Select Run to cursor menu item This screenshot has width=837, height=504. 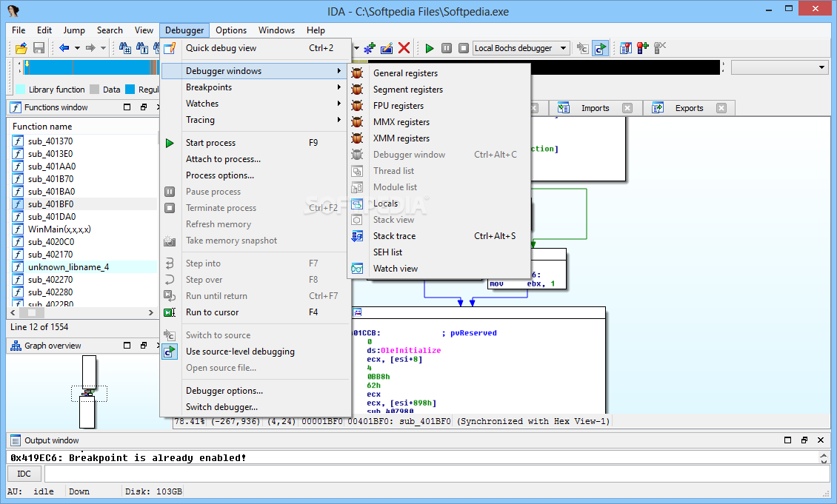click(255, 312)
